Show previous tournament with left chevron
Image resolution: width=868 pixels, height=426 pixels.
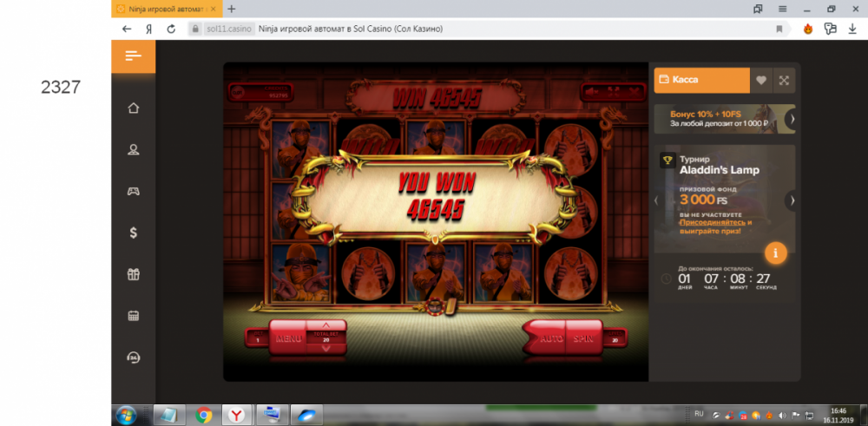tap(656, 200)
